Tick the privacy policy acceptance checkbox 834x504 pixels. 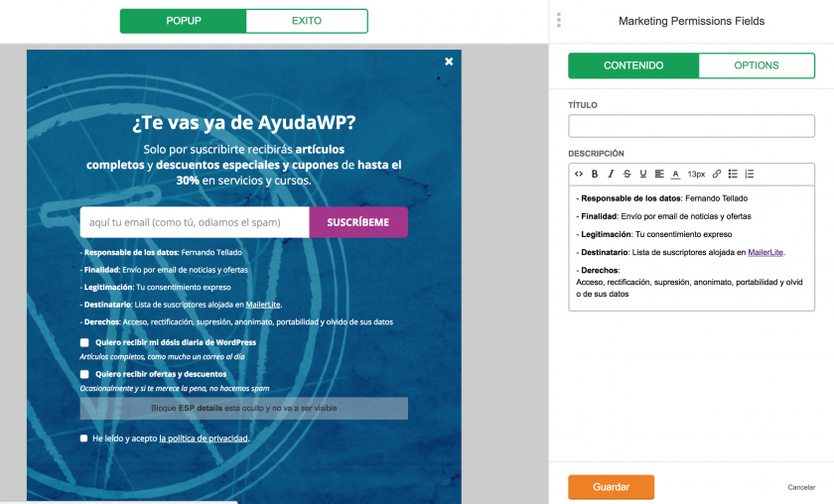point(84,438)
